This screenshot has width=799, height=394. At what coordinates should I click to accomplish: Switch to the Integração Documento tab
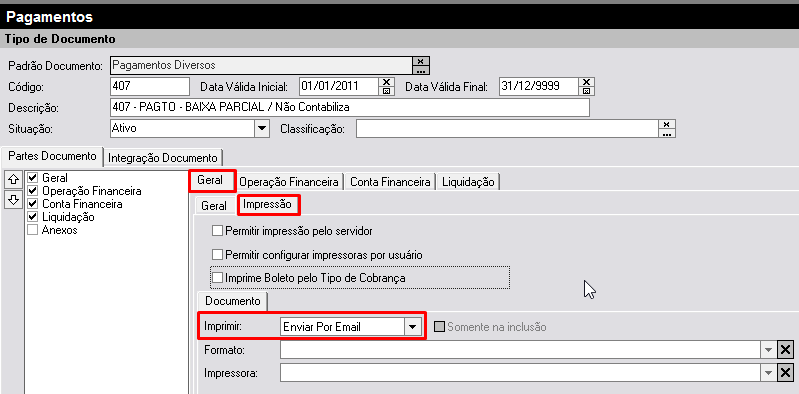(163, 157)
